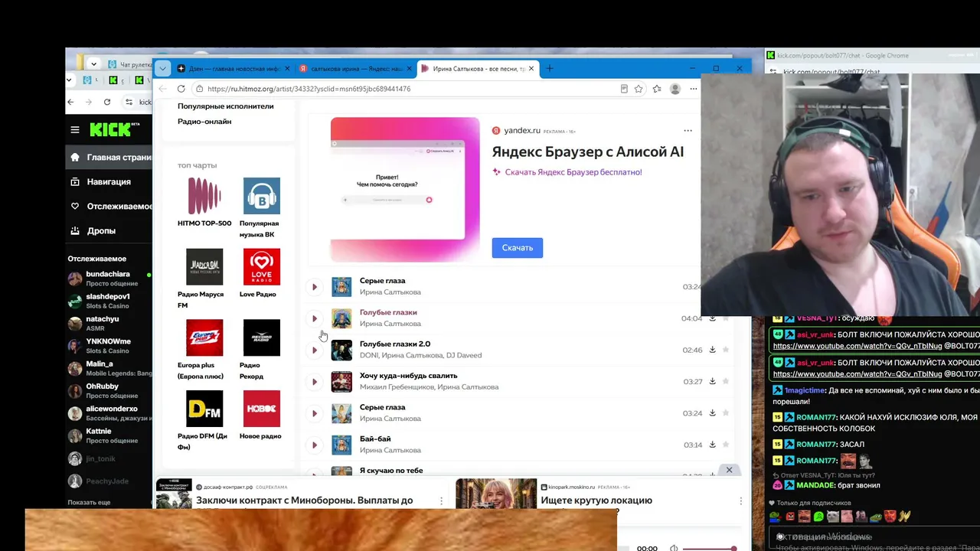Viewport: 980px width, 551px height.
Task: Switch to the "Дзен" browser tab
Action: click(234, 69)
